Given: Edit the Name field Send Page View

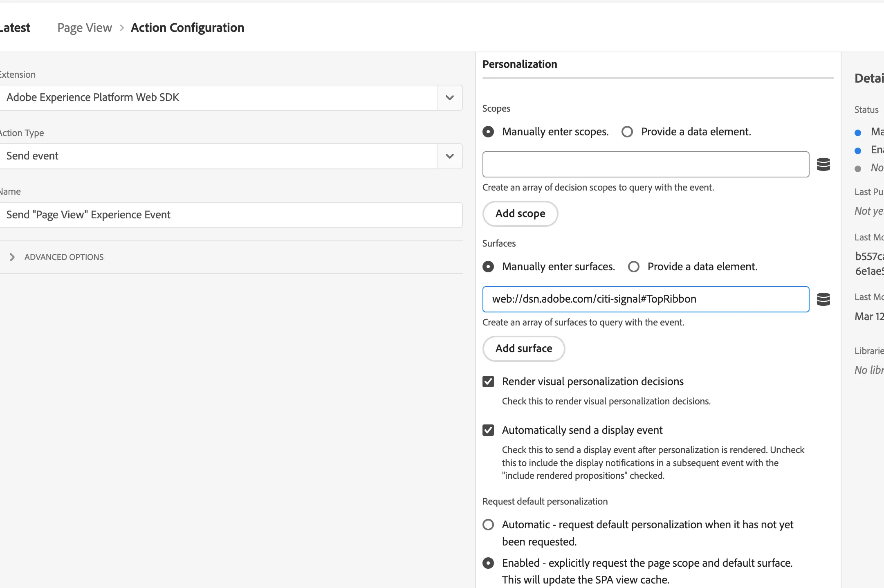Looking at the screenshot, I should (x=231, y=215).
